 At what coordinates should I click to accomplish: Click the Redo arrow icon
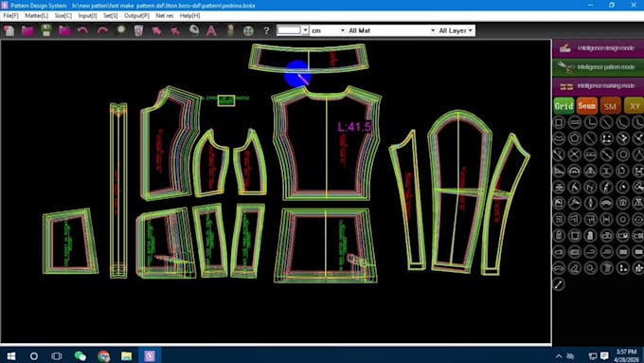[102, 30]
